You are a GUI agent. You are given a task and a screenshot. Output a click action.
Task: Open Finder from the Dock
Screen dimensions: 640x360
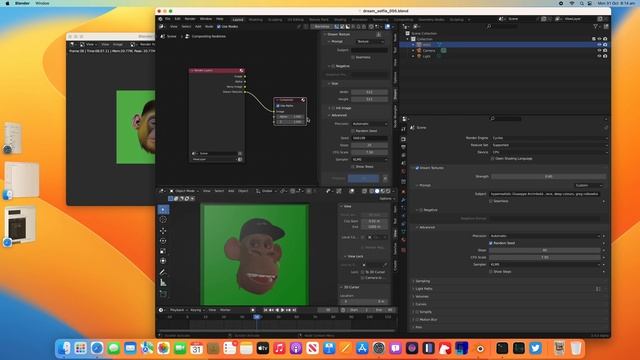pyautogui.click(x=64, y=348)
